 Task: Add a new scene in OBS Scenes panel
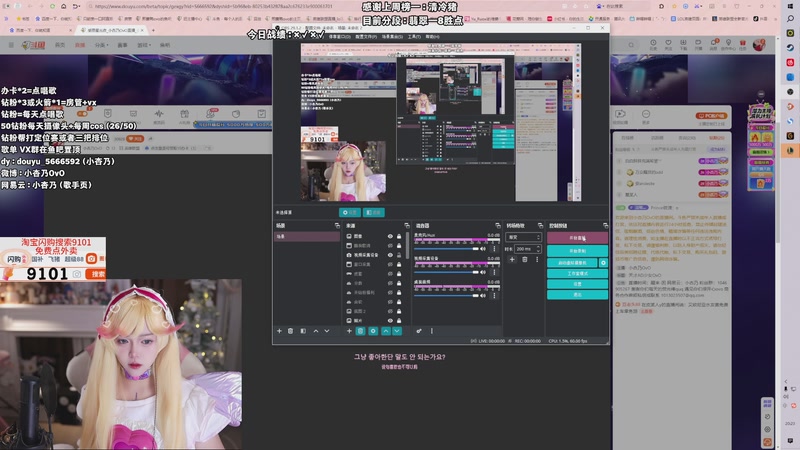click(279, 331)
